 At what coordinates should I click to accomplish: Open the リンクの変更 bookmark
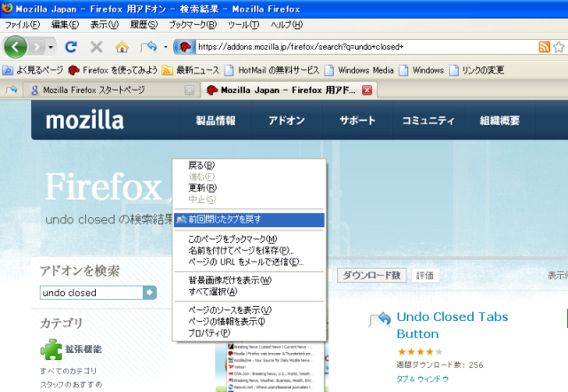point(477,70)
